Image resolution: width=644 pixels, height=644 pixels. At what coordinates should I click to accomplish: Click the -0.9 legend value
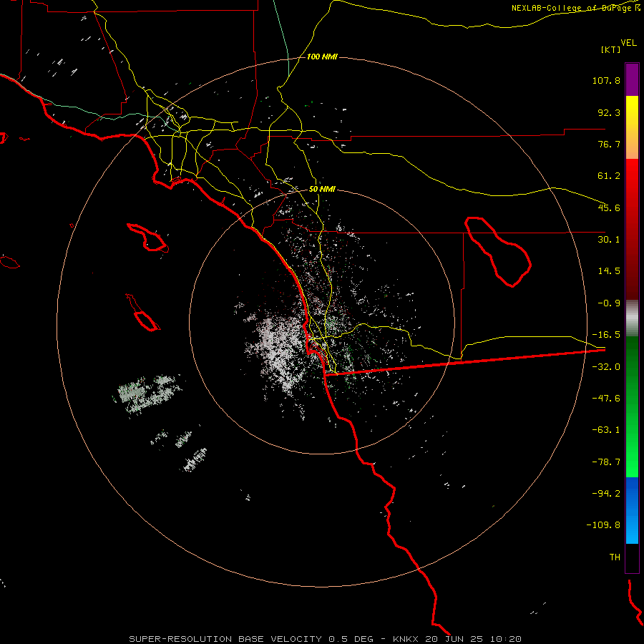(609, 303)
